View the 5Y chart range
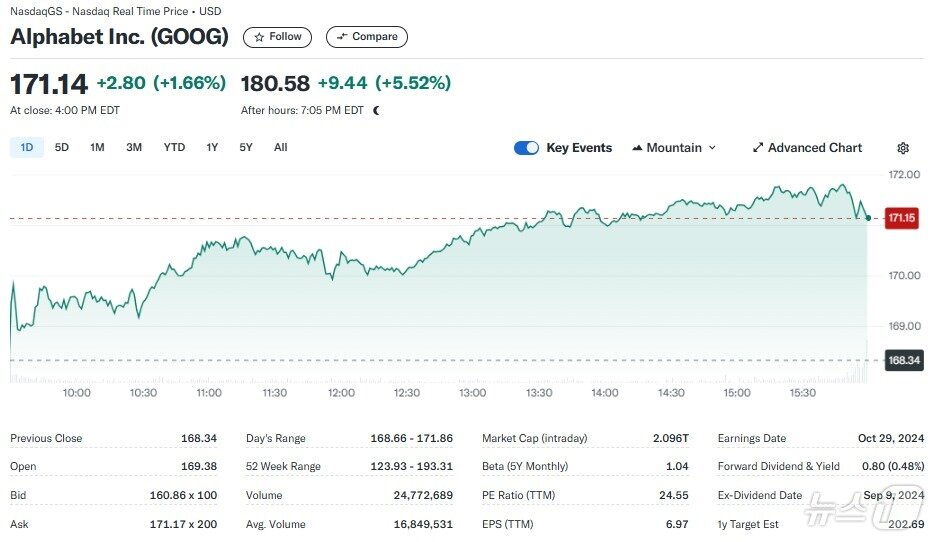The image size is (934, 542). [x=246, y=148]
